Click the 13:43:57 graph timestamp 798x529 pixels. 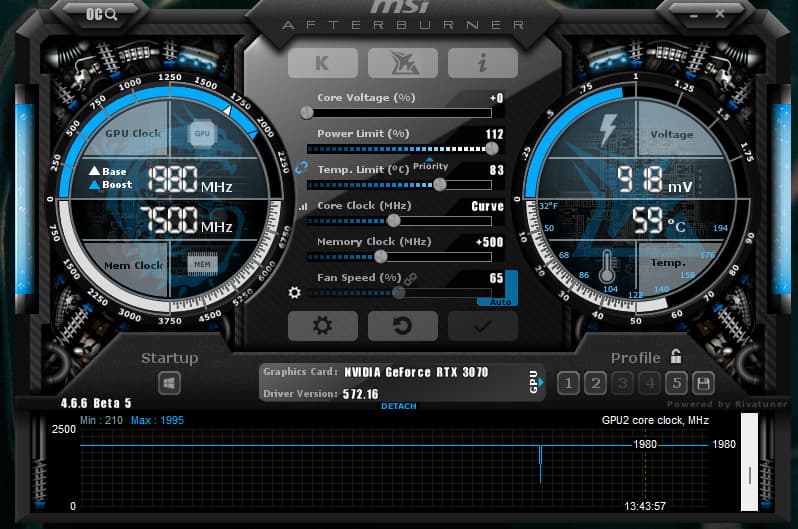click(x=645, y=506)
